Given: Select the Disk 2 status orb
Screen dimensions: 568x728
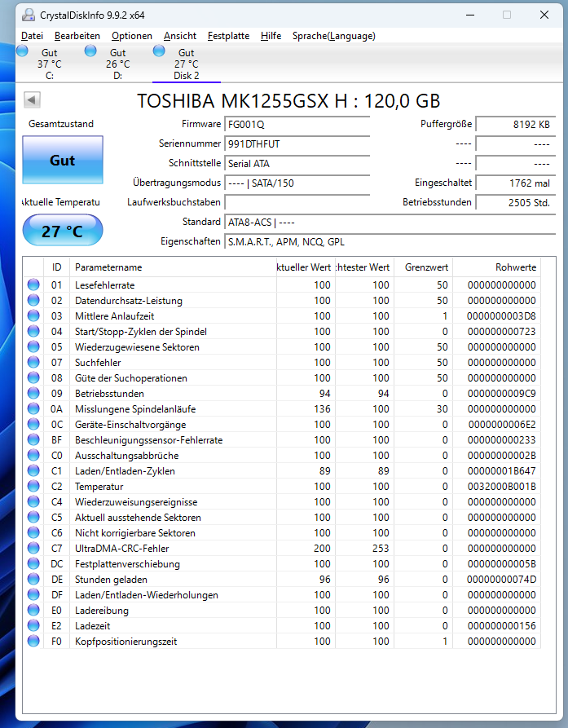Looking at the screenshot, I should coord(159,51).
